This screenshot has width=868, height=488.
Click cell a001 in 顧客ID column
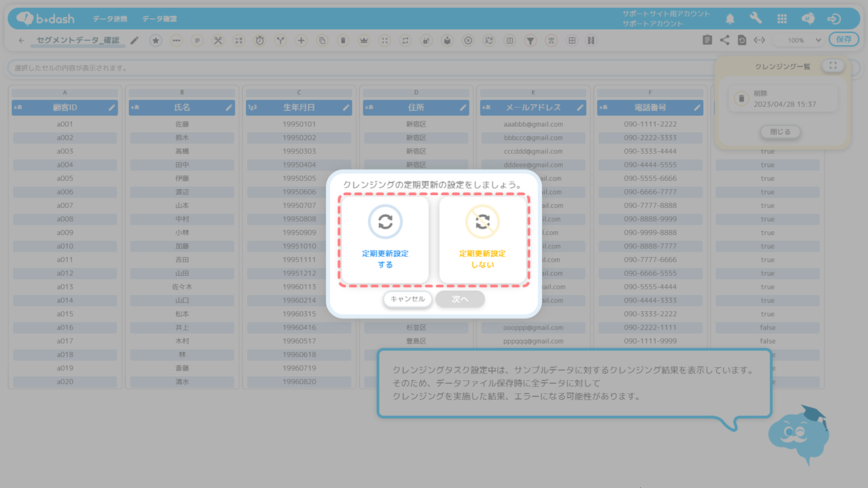coord(64,124)
